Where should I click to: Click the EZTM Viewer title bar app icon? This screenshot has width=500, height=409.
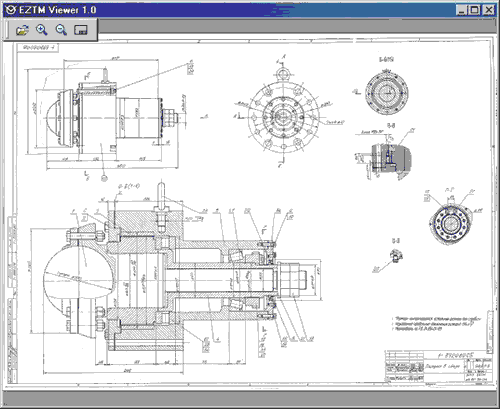tap(11, 10)
